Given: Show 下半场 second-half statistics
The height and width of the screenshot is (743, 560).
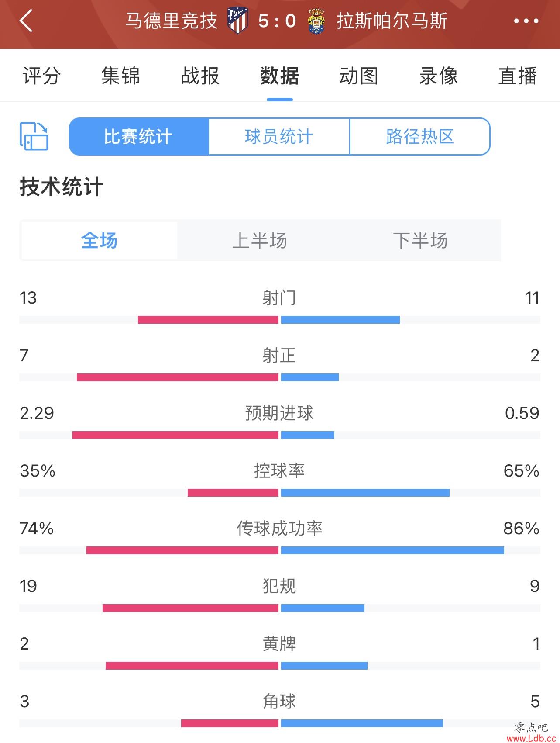Looking at the screenshot, I should click(420, 240).
